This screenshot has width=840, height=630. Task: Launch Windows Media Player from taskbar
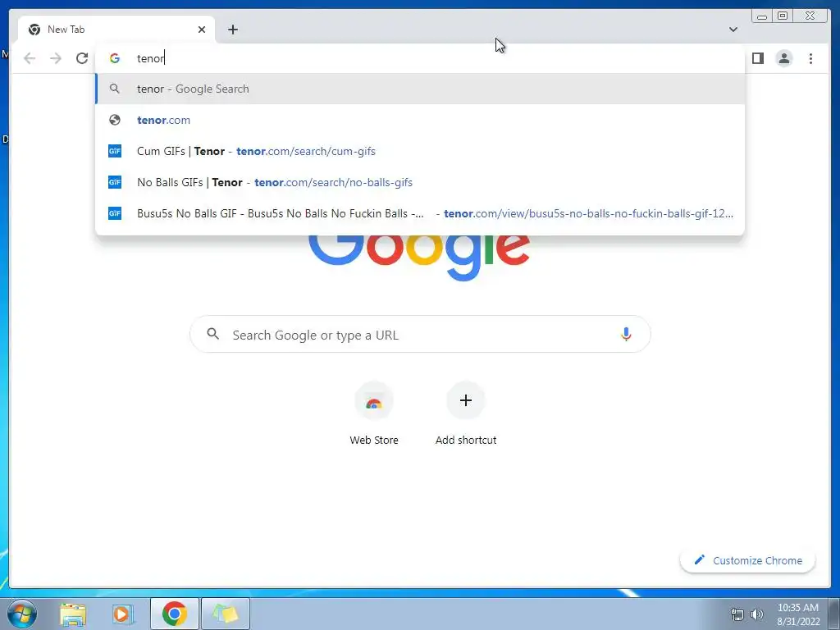point(123,614)
